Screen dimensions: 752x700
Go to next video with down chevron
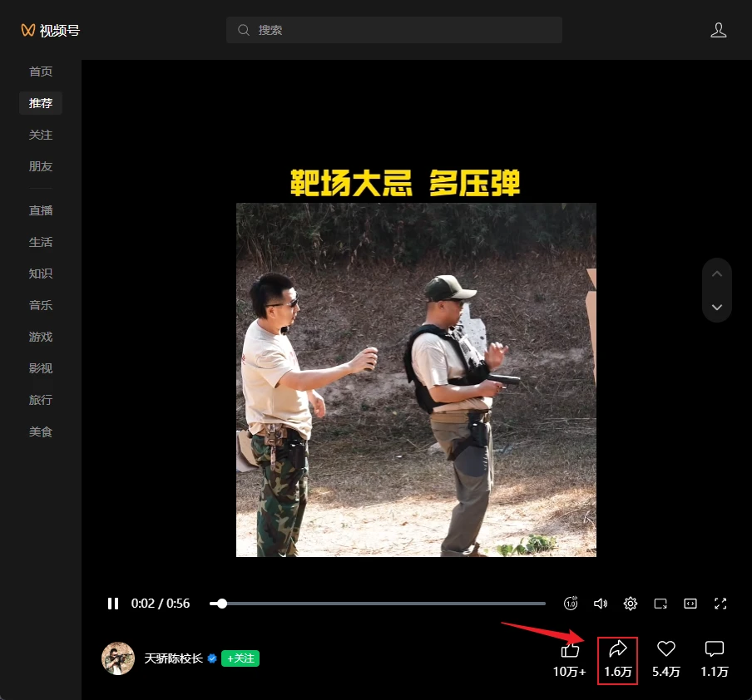pyautogui.click(x=717, y=308)
